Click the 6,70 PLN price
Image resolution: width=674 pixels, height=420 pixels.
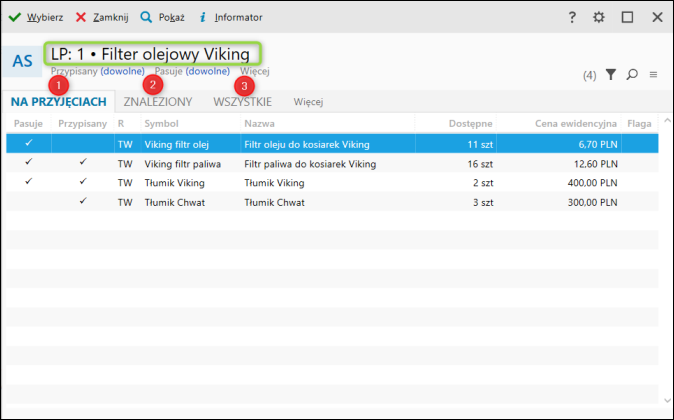[x=598, y=144]
